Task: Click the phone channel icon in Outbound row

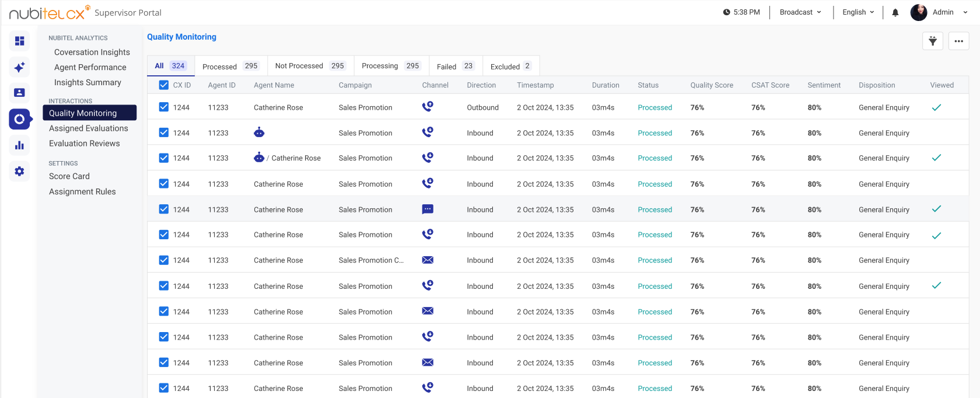Action: click(428, 106)
